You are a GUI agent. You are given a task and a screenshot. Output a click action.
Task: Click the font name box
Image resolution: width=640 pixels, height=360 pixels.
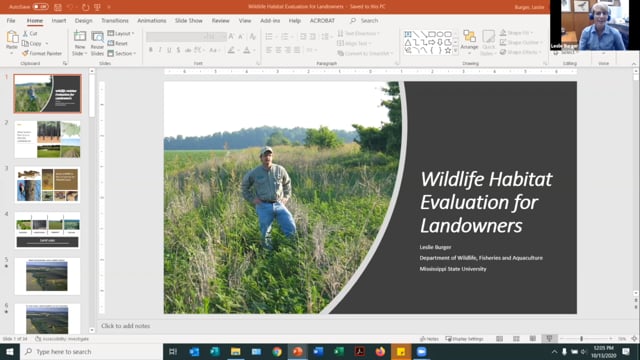pos(176,37)
